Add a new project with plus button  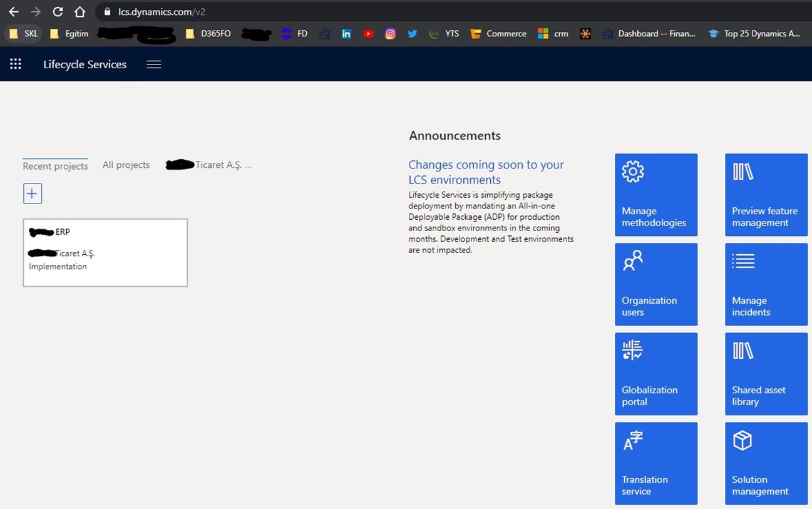click(x=33, y=193)
